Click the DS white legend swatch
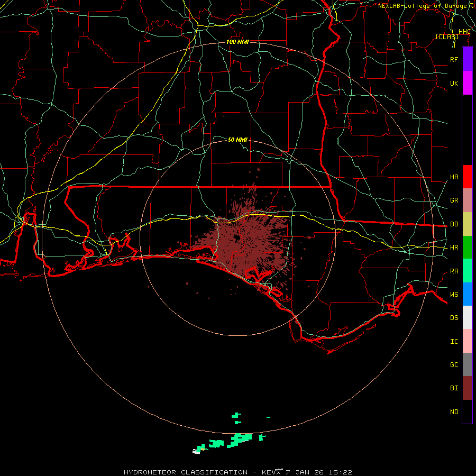Viewport: 476px width, 476px height. [467, 317]
